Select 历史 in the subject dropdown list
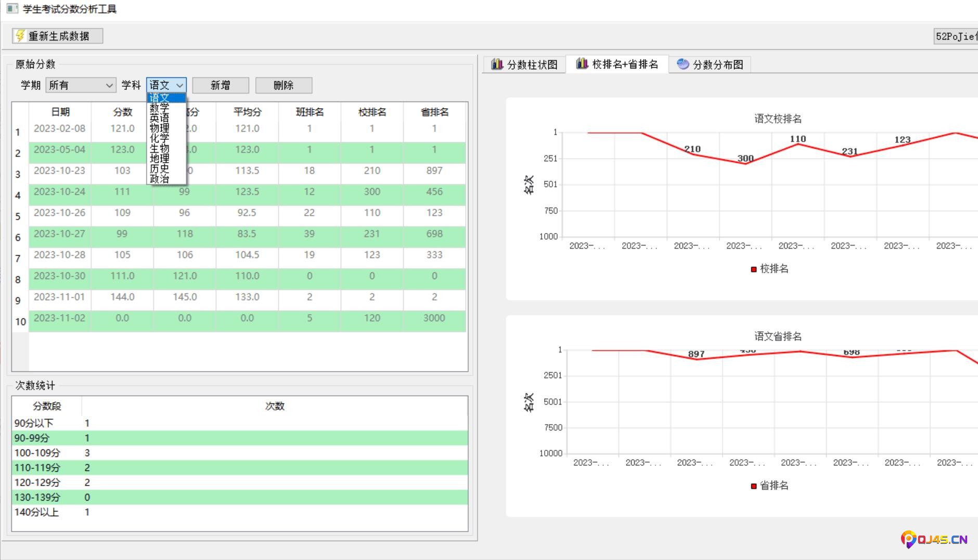 tap(166, 168)
